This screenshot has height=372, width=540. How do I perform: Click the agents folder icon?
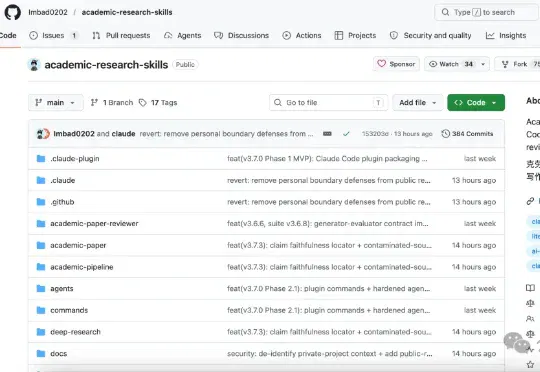click(41, 289)
